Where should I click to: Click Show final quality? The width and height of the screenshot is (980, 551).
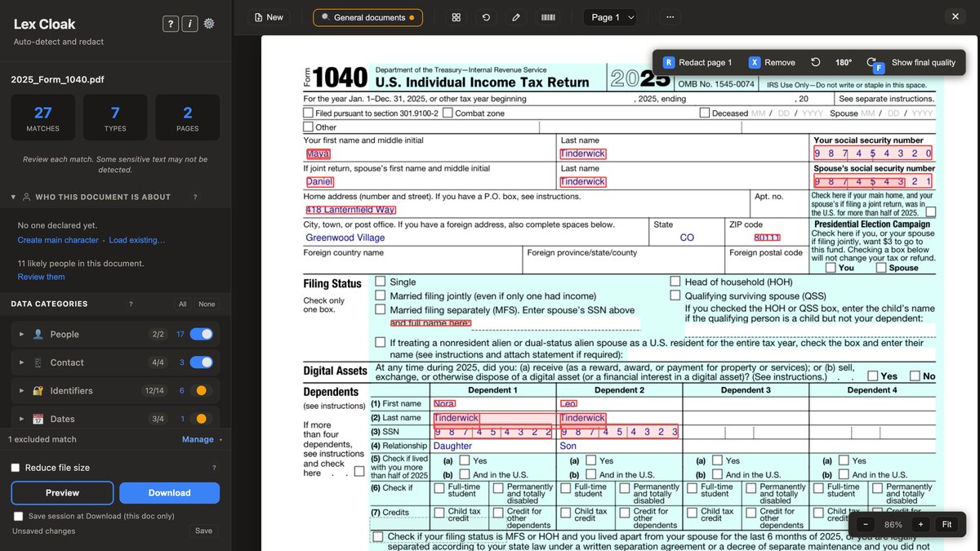924,62
